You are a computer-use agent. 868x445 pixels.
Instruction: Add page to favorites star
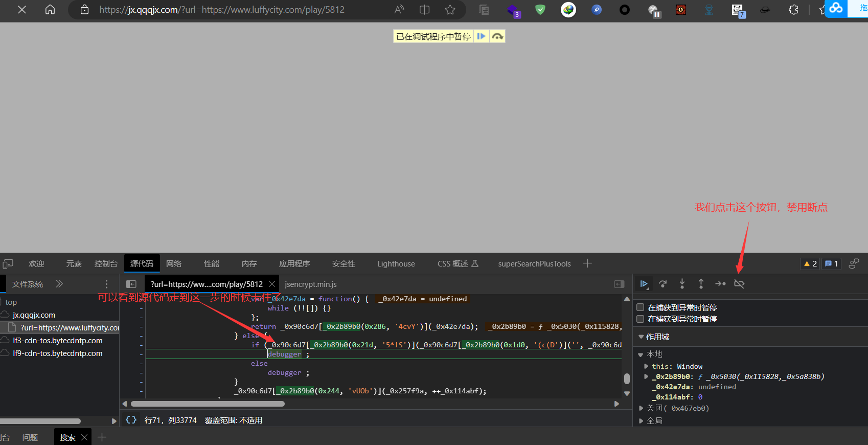click(x=450, y=10)
